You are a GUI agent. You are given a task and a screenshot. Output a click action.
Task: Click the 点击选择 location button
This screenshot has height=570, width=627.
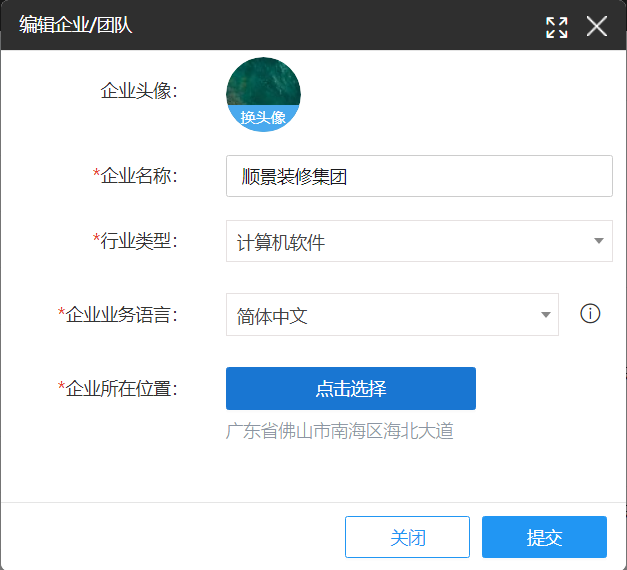pos(351,388)
